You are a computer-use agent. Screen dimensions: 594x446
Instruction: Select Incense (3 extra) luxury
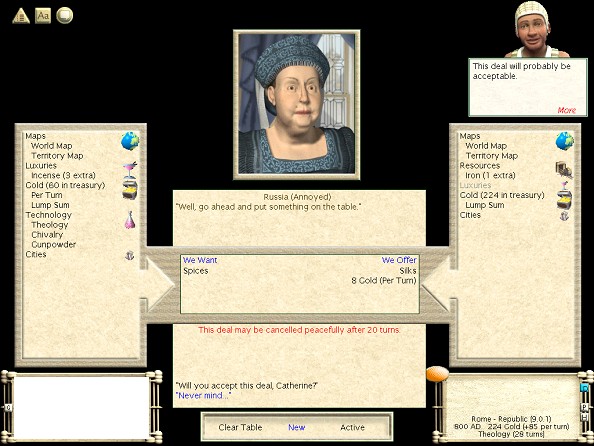tap(63, 175)
